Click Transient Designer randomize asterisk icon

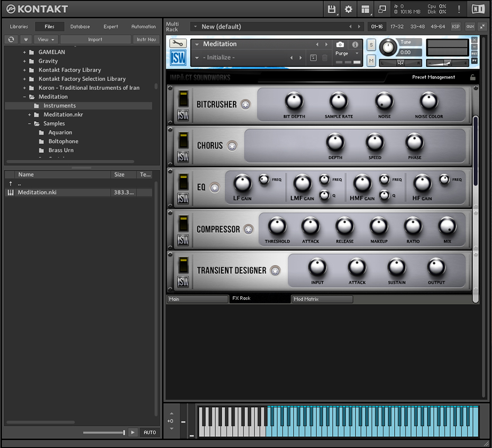(275, 271)
